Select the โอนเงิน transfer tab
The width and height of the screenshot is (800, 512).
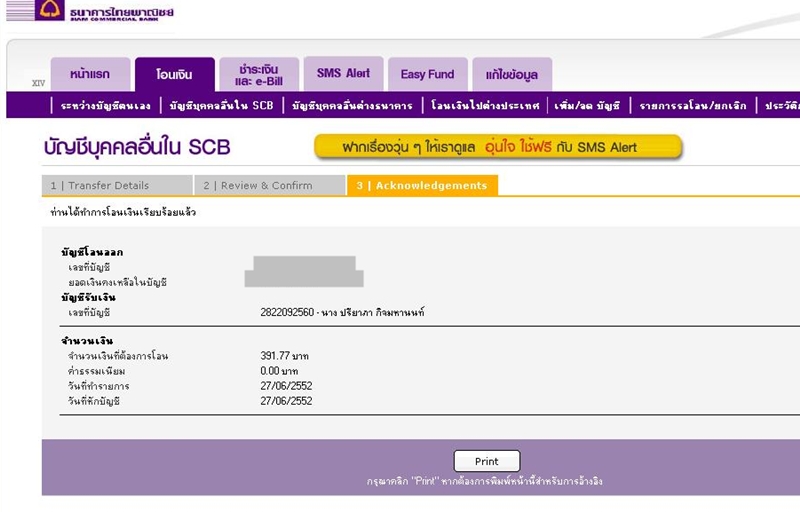pos(174,74)
